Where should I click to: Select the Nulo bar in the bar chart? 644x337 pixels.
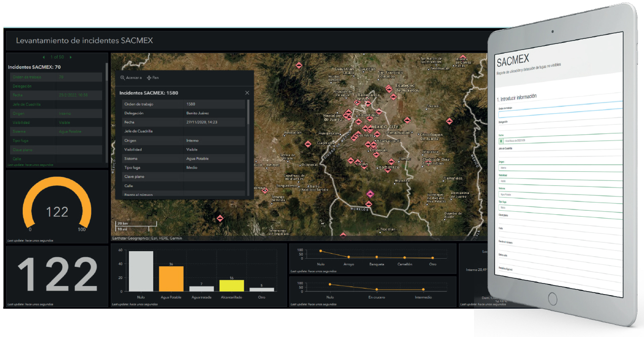(x=141, y=271)
